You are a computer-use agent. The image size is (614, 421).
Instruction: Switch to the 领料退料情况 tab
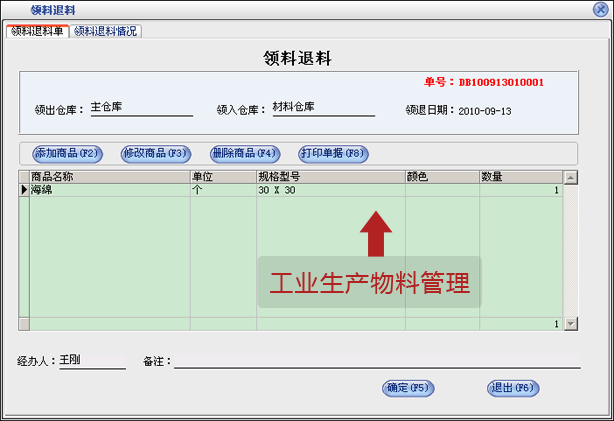(106, 31)
